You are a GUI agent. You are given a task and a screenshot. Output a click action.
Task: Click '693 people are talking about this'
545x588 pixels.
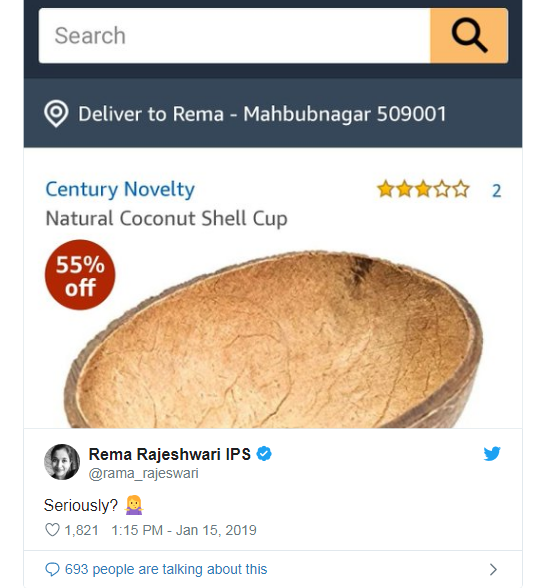coord(166,569)
